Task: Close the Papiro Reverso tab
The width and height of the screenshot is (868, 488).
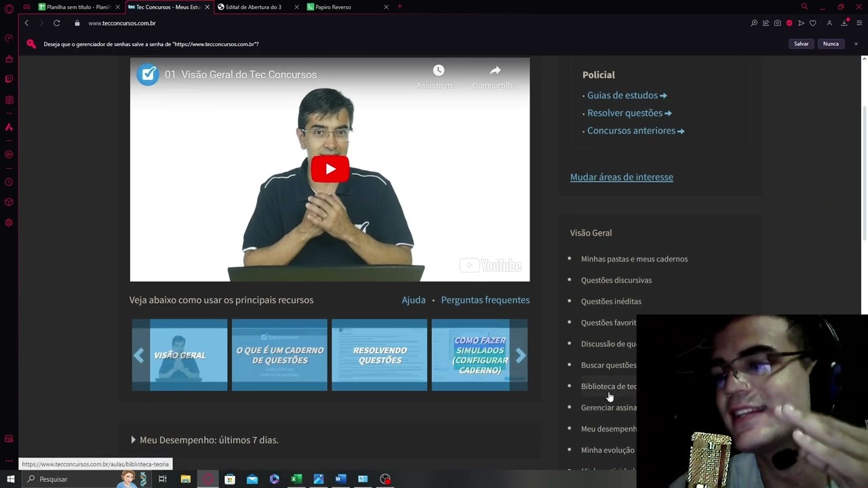Action: (x=387, y=7)
